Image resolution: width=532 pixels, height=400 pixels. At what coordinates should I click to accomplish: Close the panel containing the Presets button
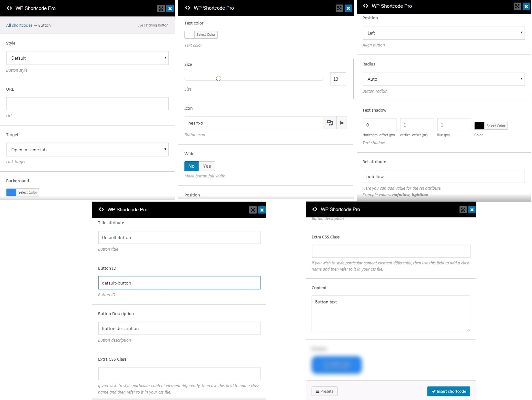pos(472,210)
